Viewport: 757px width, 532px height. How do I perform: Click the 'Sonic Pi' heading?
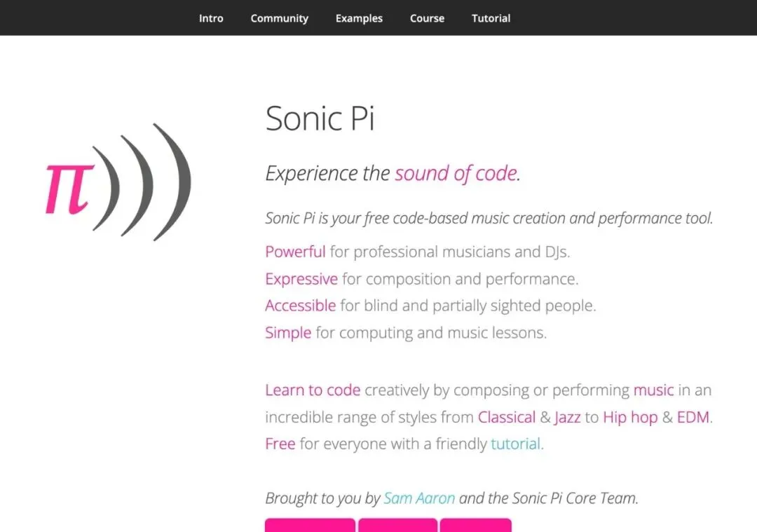[x=320, y=118]
